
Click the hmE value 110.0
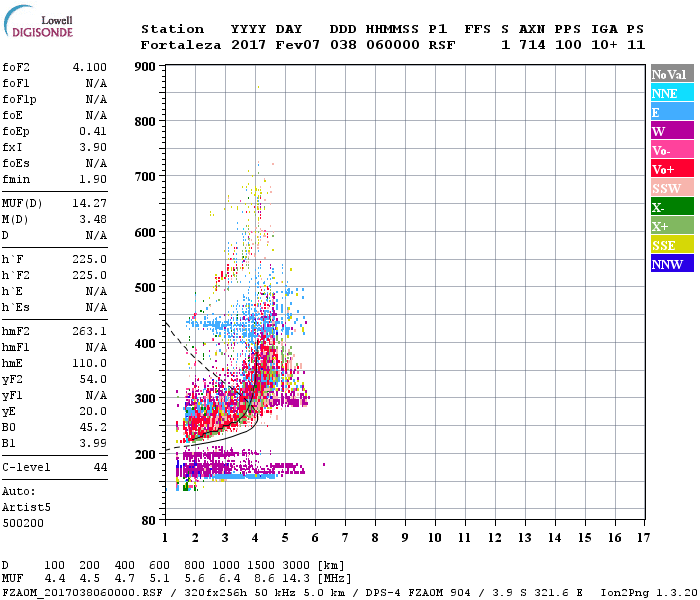coord(90,363)
